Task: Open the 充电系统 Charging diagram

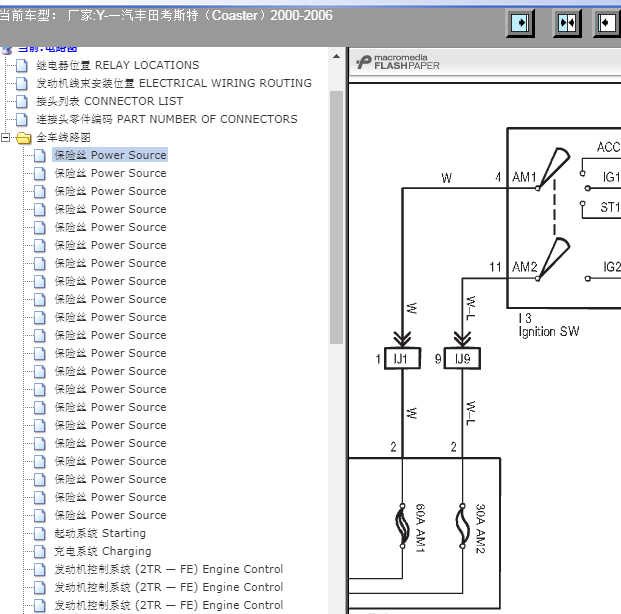Action: (103, 551)
